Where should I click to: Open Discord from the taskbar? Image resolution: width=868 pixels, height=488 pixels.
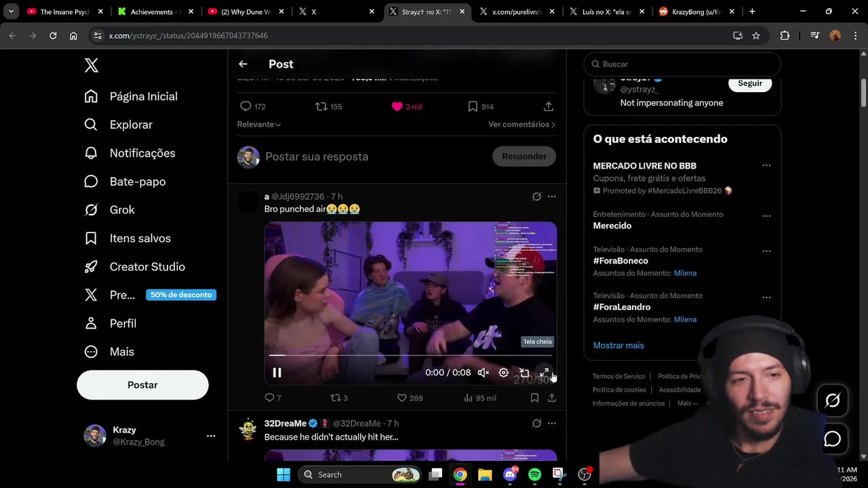pos(510,474)
